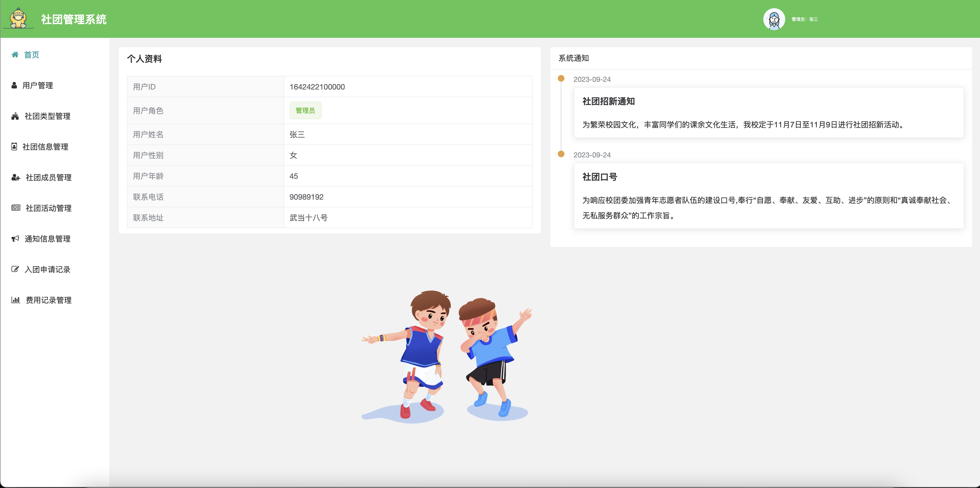Click the 管理员 role tag
This screenshot has height=488, width=980.
coord(305,110)
